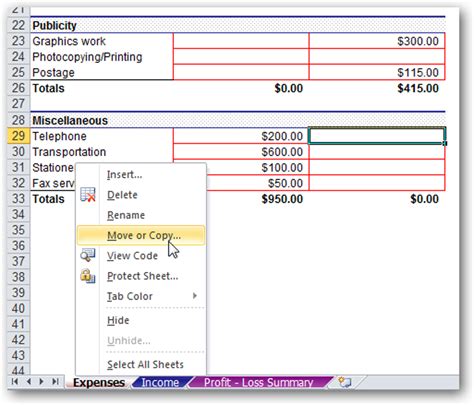Select the Miscellaneous heading cell
Viewport: 474px width, 405px height.
102,120
